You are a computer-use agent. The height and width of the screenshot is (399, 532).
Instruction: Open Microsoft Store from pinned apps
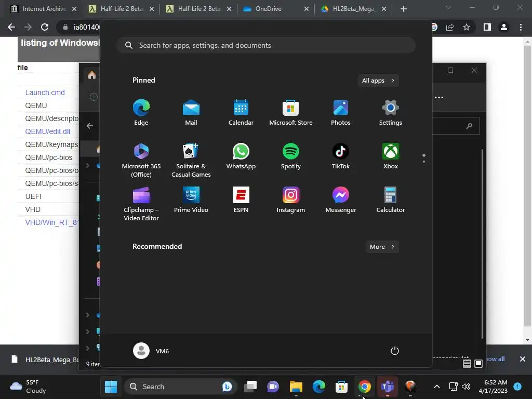coord(291,112)
